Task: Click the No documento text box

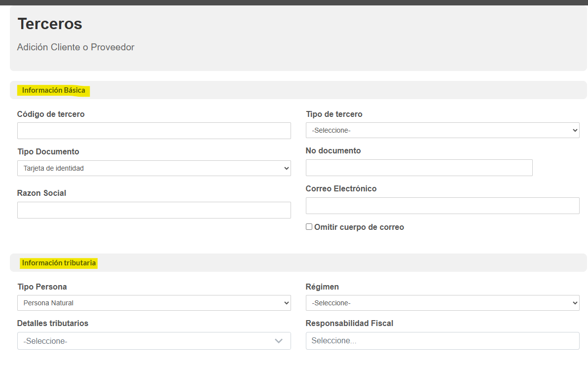Action: click(x=419, y=168)
